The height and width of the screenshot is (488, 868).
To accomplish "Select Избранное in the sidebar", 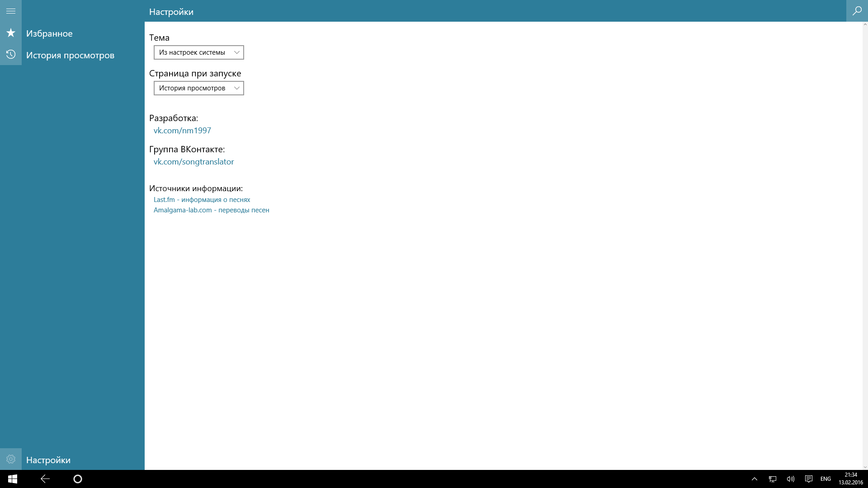I will point(49,33).
